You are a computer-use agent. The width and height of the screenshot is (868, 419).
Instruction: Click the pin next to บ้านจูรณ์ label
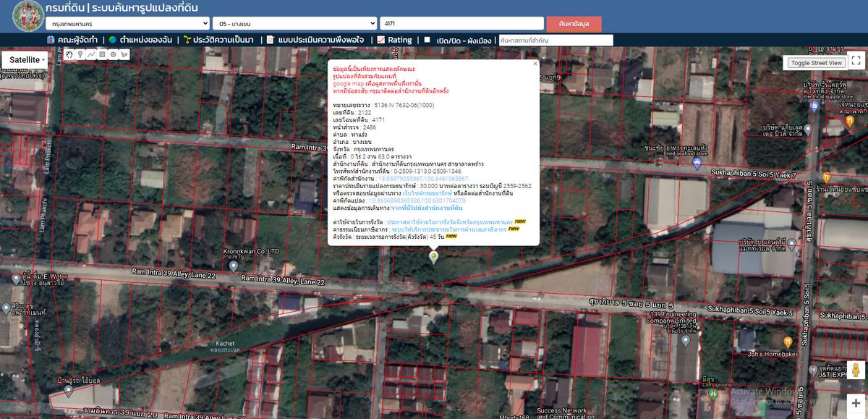[68, 392]
